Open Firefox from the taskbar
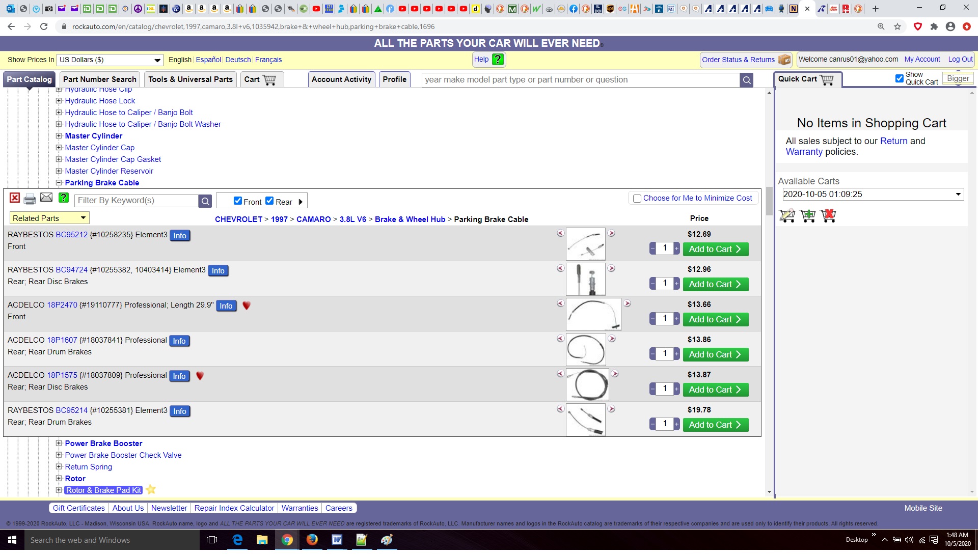 (x=313, y=541)
